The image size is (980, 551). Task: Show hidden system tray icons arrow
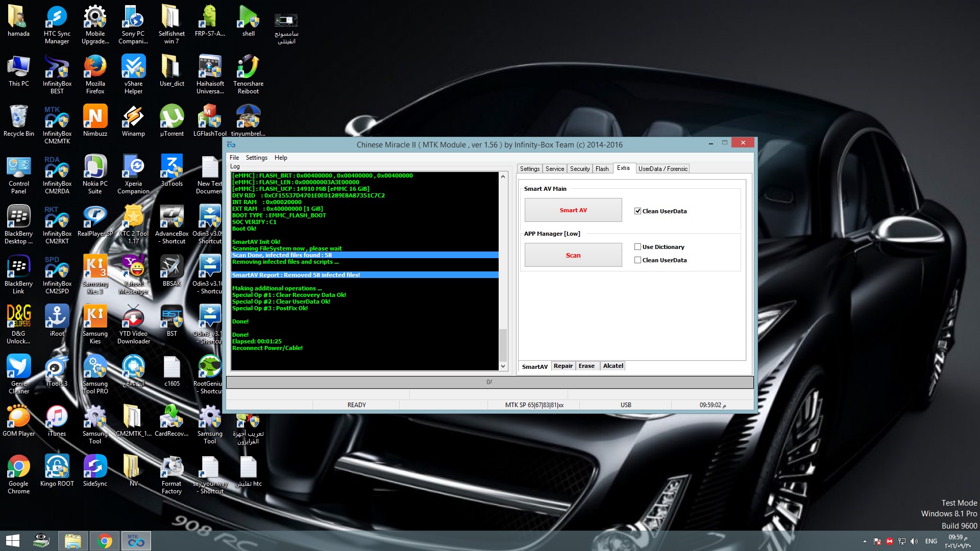point(865,541)
